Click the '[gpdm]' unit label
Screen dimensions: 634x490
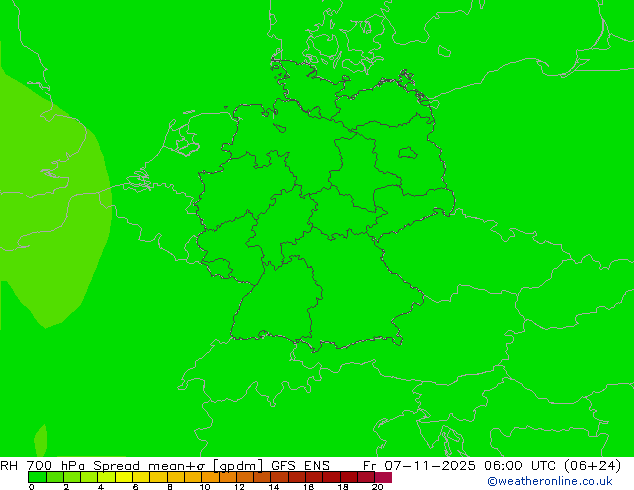pos(238,466)
